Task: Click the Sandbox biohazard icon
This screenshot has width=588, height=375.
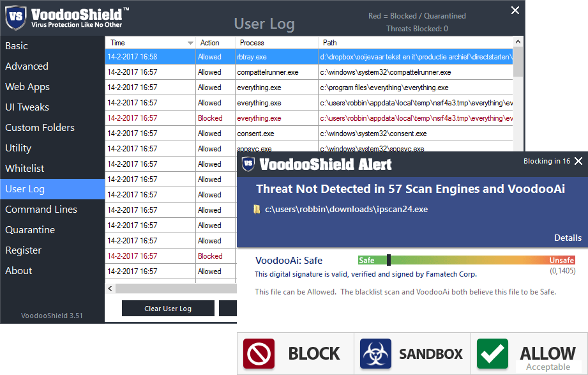Action: [x=375, y=354]
